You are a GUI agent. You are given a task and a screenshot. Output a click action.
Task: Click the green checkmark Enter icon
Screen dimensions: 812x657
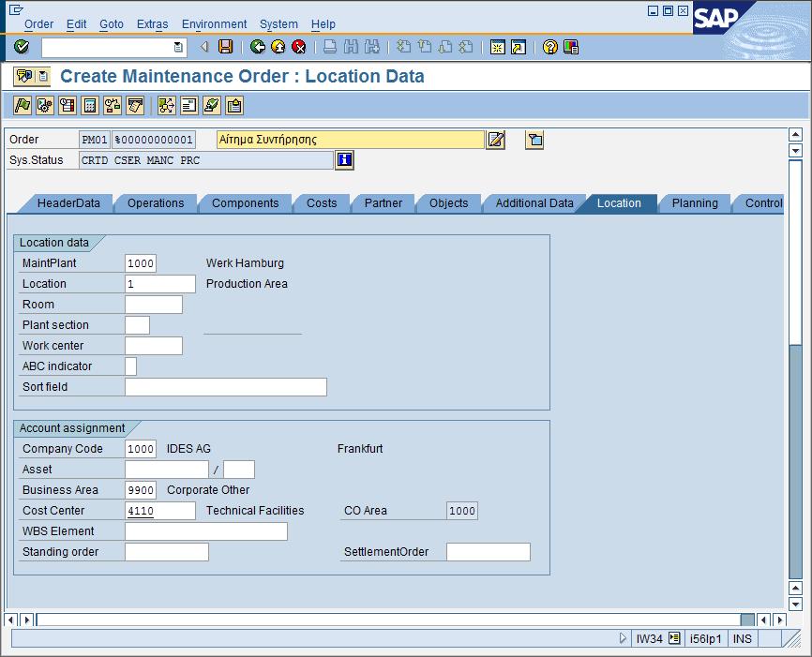coord(22,47)
